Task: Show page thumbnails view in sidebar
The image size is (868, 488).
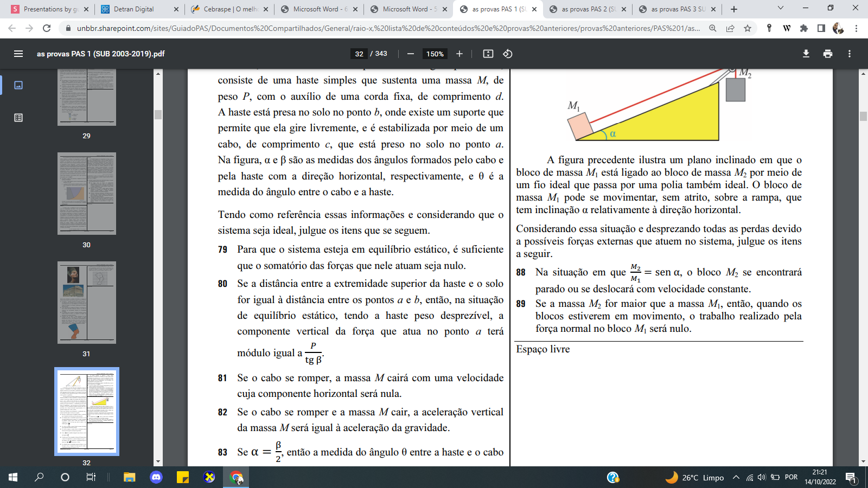Action: pyautogui.click(x=18, y=85)
